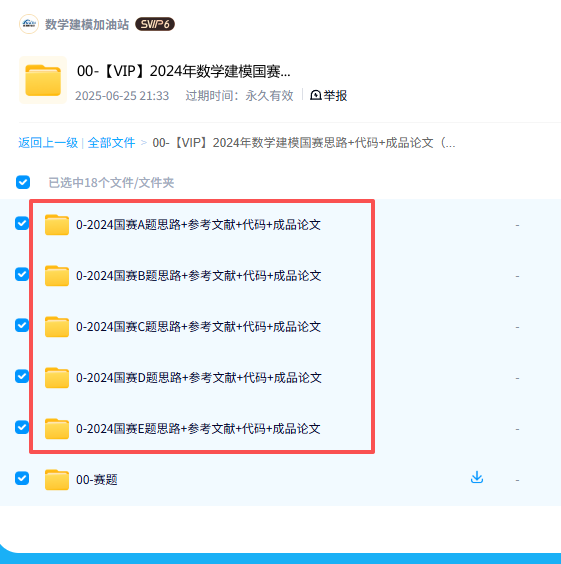
Task: Uncheck the 国赛A题 folder checkbox
Action: (x=22, y=223)
